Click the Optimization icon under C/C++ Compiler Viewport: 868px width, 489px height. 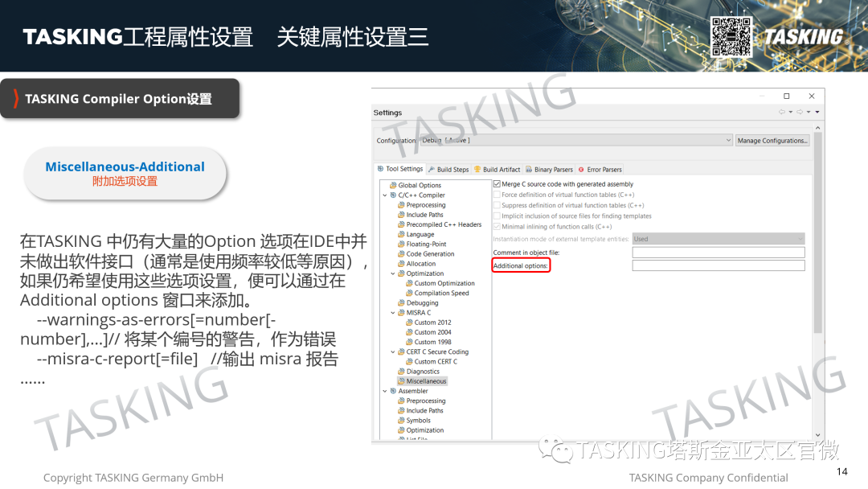click(401, 273)
